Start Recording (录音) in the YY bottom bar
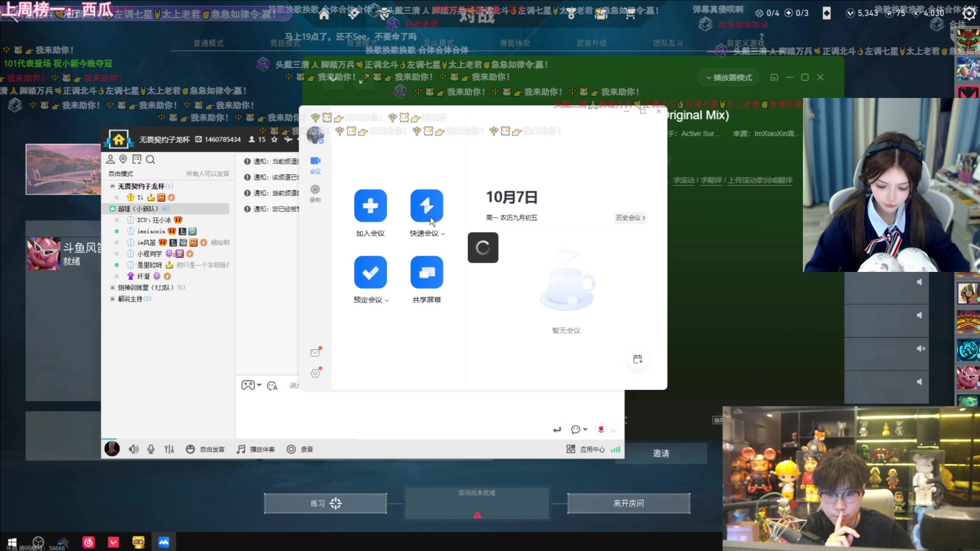This screenshot has width=980, height=551. coord(300,449)
